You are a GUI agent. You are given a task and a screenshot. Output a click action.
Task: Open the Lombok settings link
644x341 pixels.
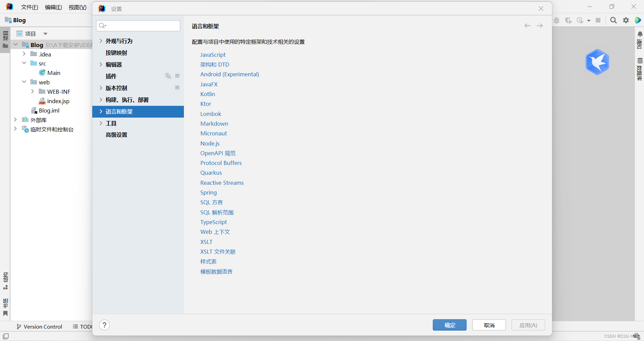pyautogui.click(x=211, y=114)
